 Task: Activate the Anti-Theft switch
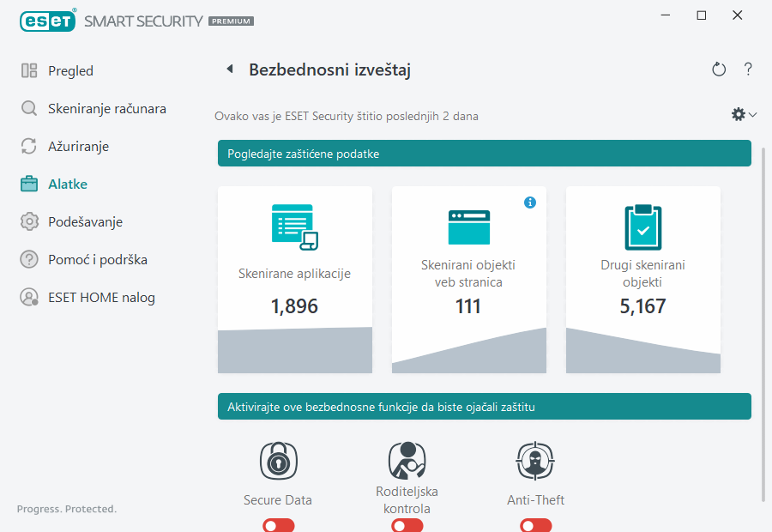click(x=535, y=524)
